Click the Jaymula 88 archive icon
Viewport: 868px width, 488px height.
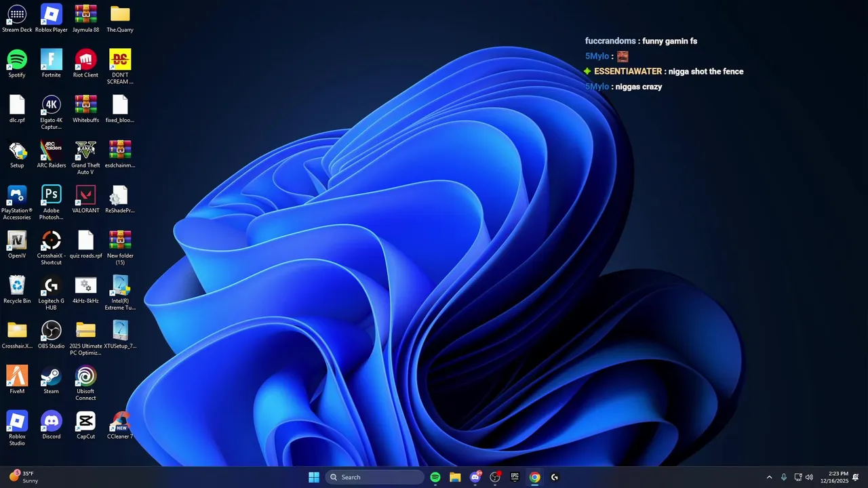click(x=85, y=19)
